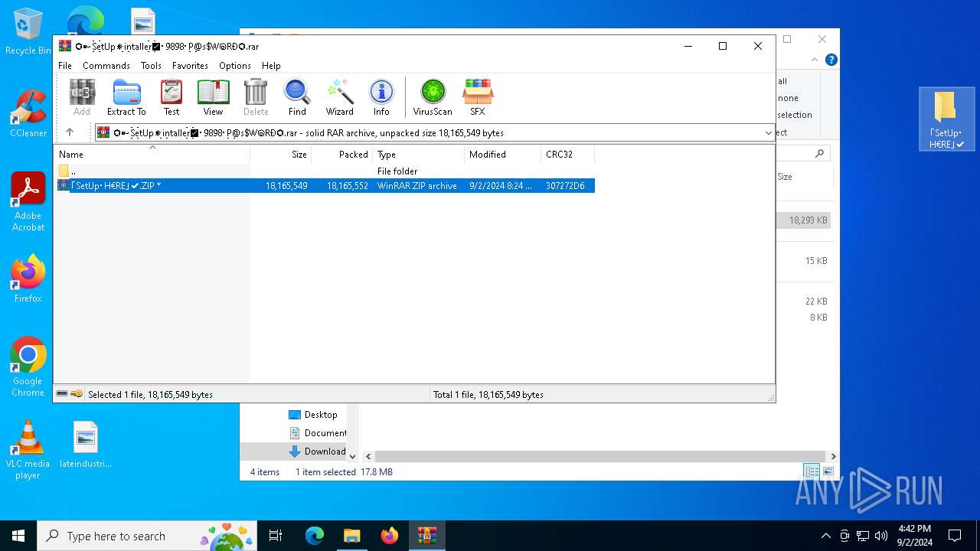
Task: Open the Options menu
Action: pyautogui.click(x=235, y=66)
